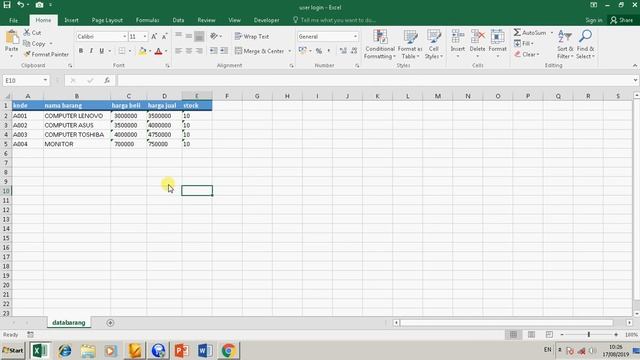
Task: Click Increase Decimal in the Number group
Action: point(343,51)
